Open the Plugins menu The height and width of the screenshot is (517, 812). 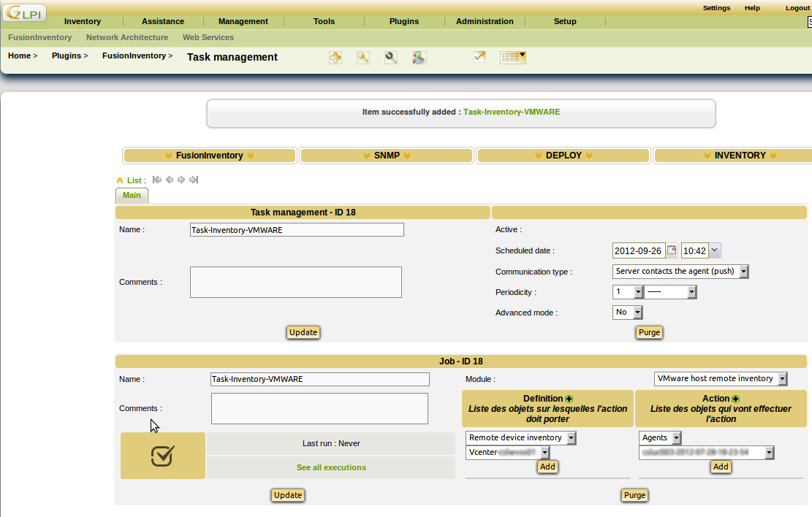pos(404,21)
